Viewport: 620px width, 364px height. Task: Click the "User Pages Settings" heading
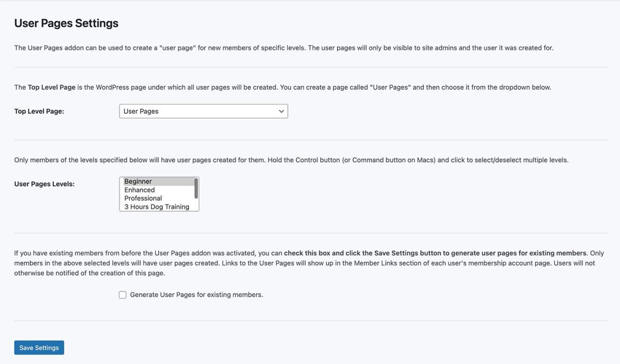66,23
